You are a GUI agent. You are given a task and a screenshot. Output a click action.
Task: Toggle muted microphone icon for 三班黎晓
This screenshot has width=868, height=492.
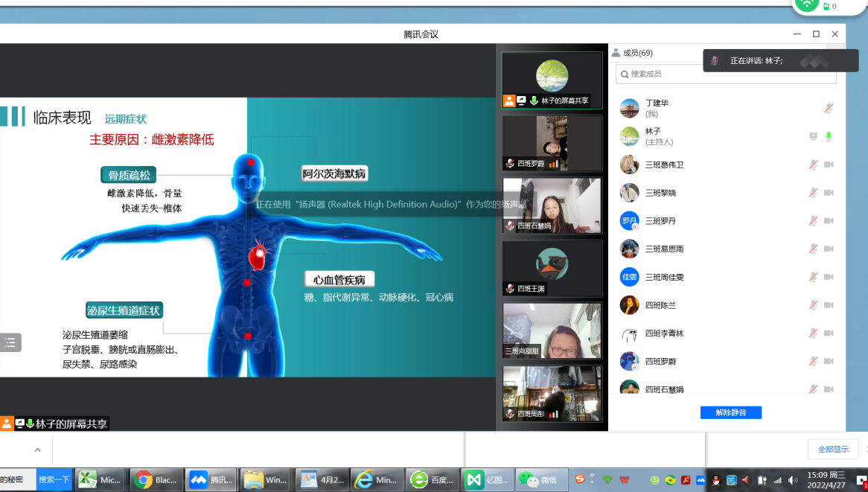pyautogui.click(x=813, y=193)
